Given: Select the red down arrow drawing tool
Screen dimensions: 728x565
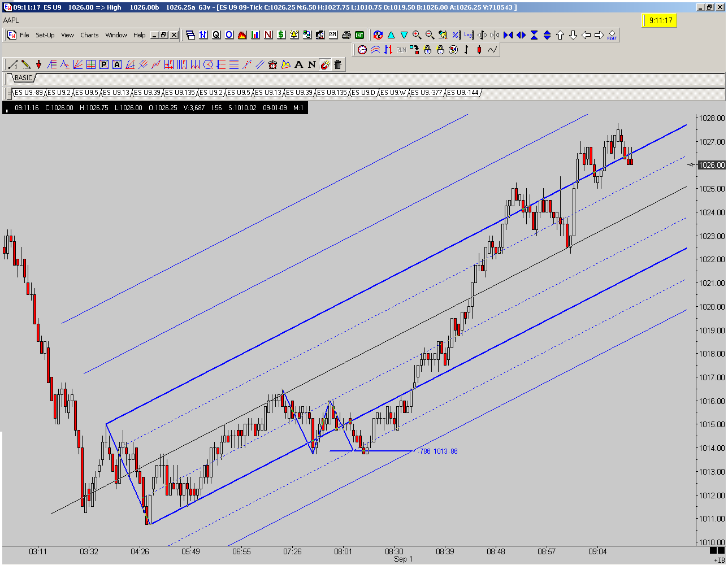Looking at the screenshot, I should pyautogui.click(x=38, y=64).
